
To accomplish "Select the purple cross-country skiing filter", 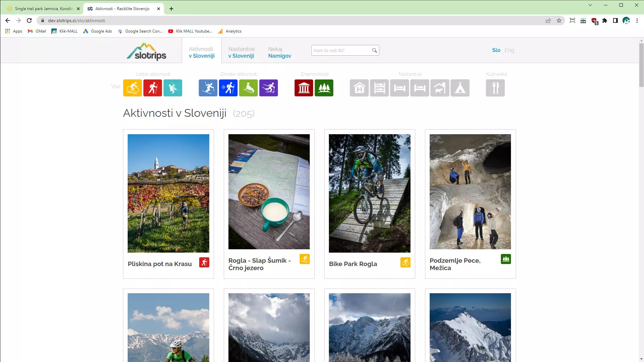I will (x=268, y=88).
